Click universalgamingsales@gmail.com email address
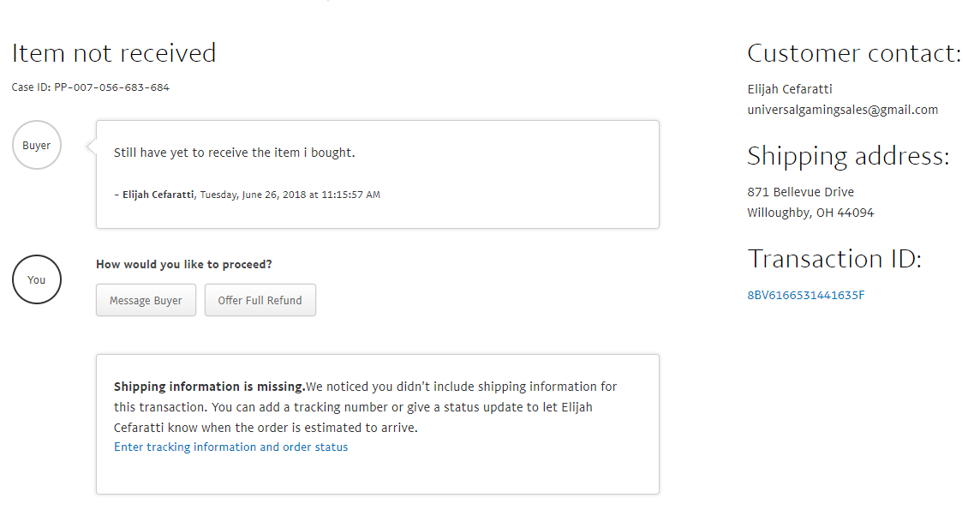 pos(842,110)
